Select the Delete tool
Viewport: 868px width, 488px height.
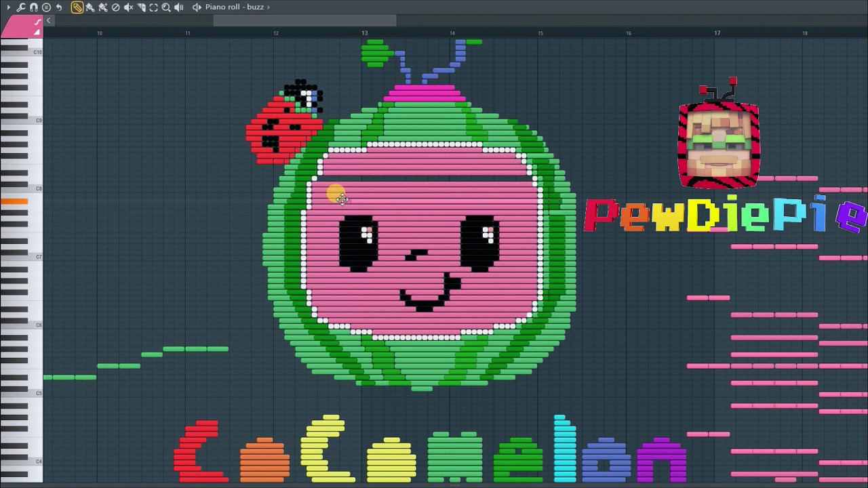point(115,7)
